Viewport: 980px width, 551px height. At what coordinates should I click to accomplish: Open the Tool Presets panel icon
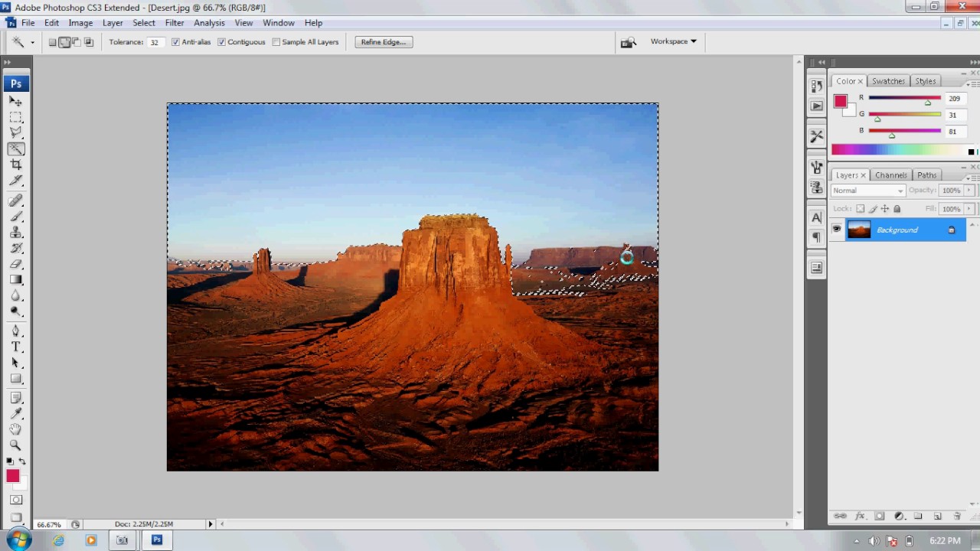pyautogui.click(x=817, y=136)
